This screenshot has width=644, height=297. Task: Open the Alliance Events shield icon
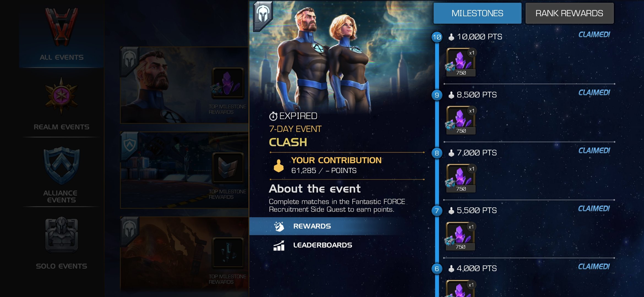61,166
